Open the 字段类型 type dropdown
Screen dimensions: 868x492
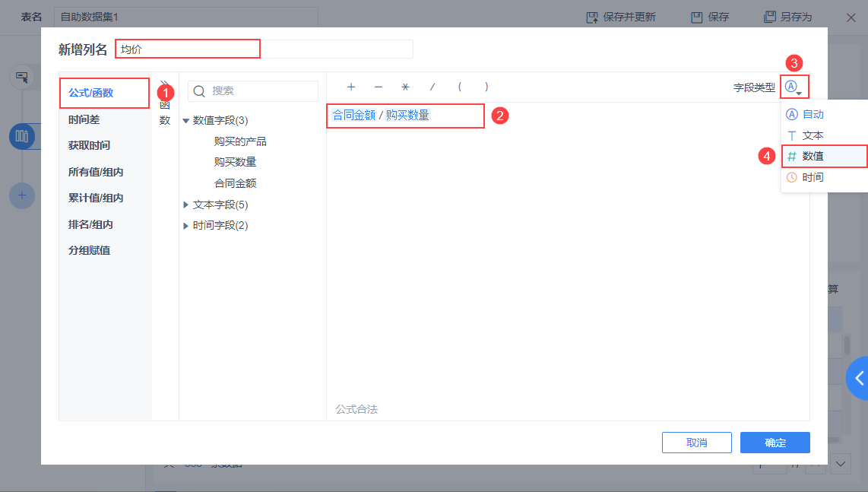pyautogui.click(x=794, y=87)
